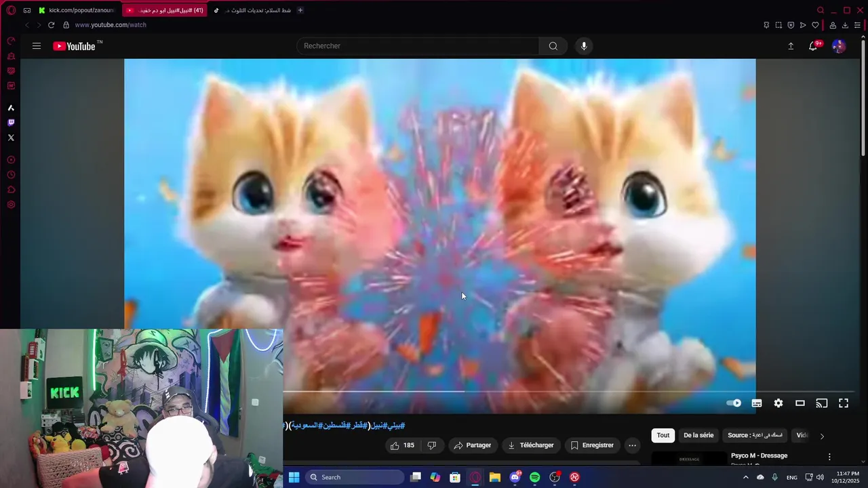Open Discord from the taskbar

[515, 477]
